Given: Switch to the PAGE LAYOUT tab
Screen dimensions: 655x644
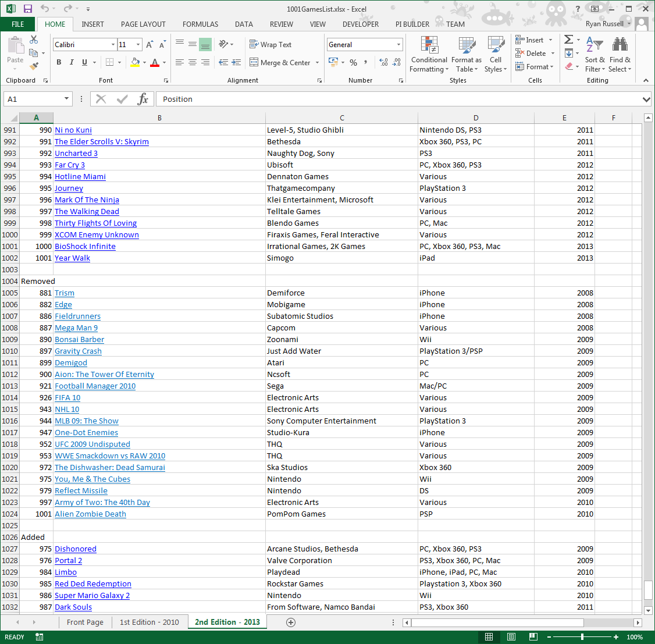Looking at the screenshot, I should [143, 24].
